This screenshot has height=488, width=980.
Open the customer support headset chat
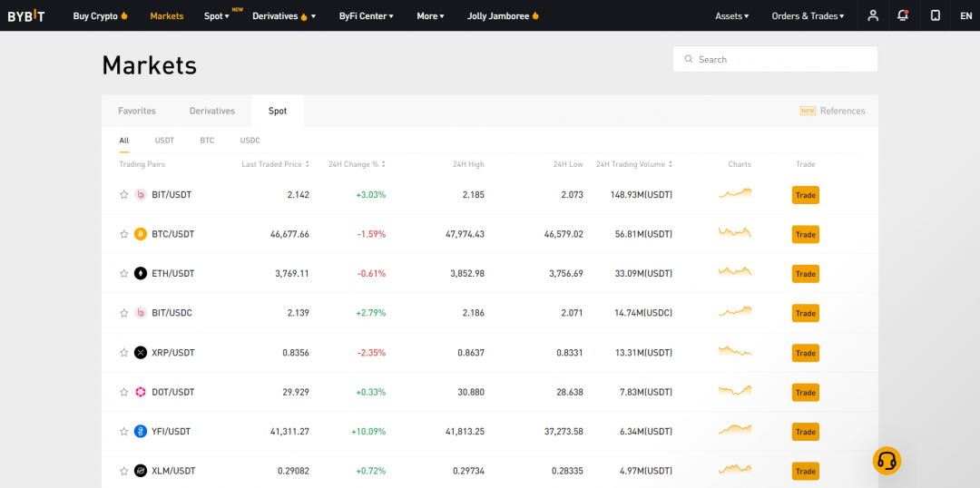click(x=887, y=461)
